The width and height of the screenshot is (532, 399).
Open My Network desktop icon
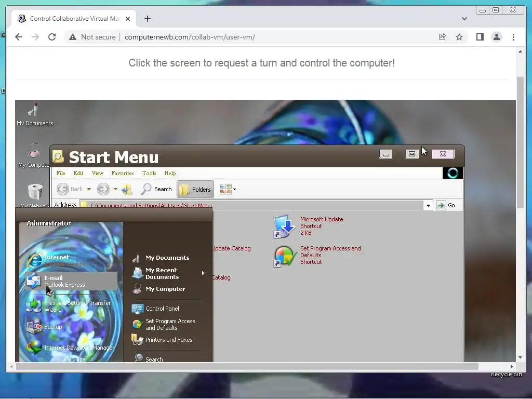click(34, 195)
